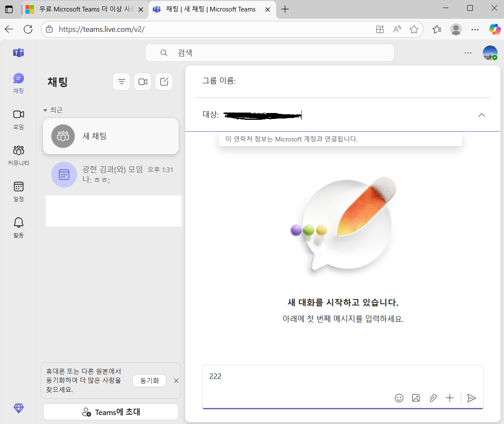Open the browser profile icon
The image size is (504, 424).
(x=456, y=29)
